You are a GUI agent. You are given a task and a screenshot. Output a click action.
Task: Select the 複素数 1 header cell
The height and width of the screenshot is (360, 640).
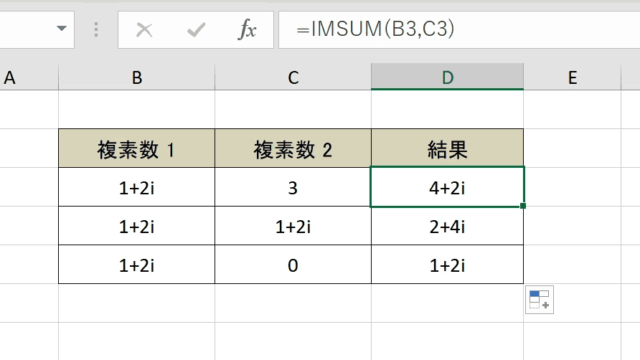[136, 148]
